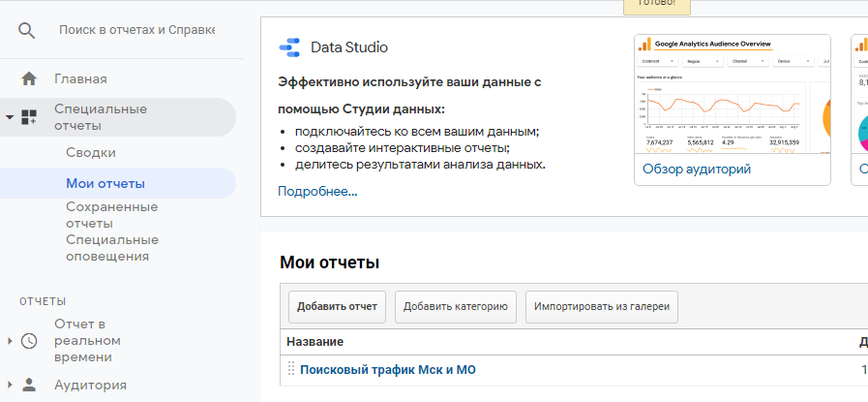
Task: Open Главная in the sidebar
Action: pos(81,78)
